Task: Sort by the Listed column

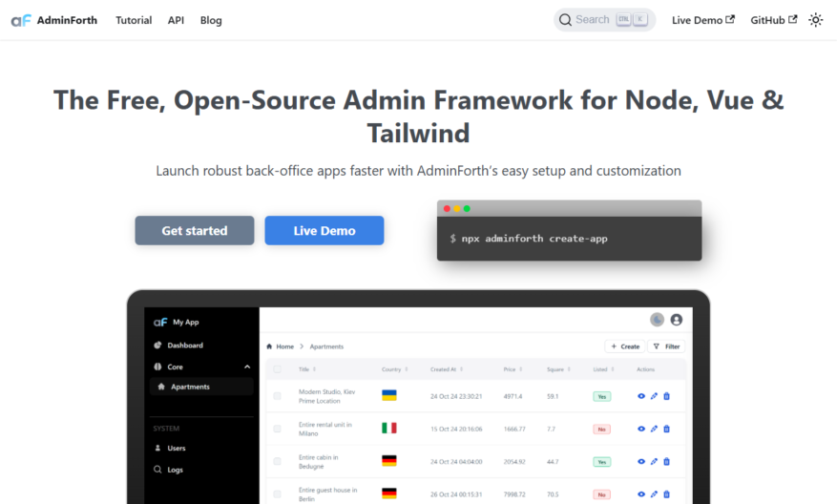Action: [603, 369]
